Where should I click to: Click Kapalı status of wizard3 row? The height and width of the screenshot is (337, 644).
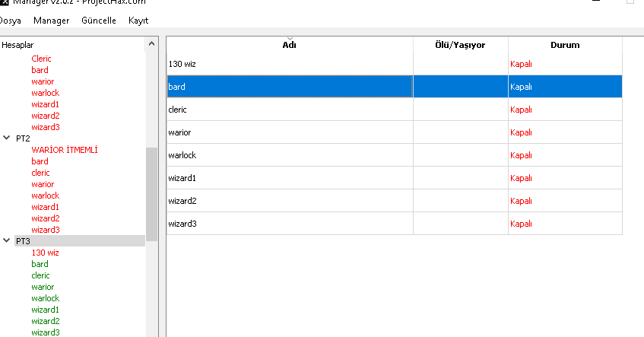(521, 224)
